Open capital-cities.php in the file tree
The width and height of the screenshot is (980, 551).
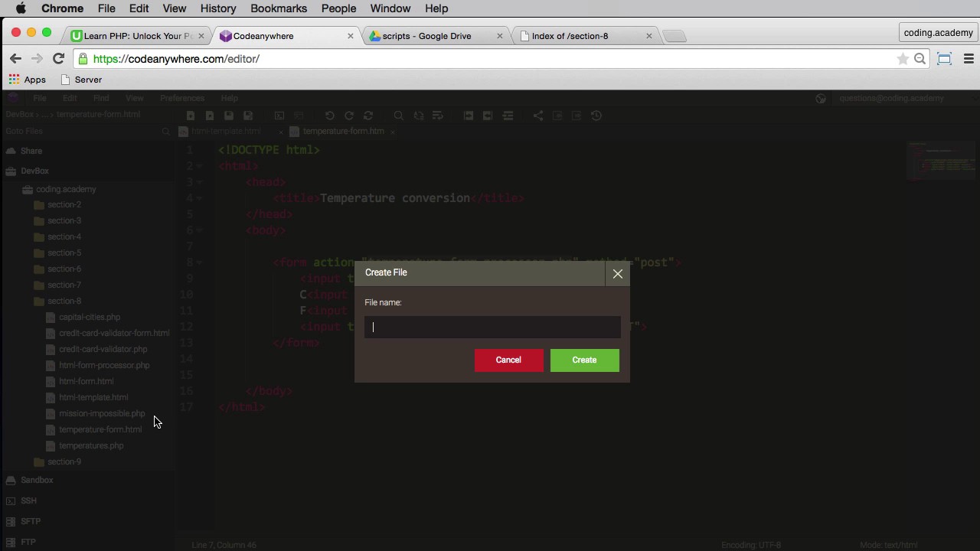coord(90,317)
